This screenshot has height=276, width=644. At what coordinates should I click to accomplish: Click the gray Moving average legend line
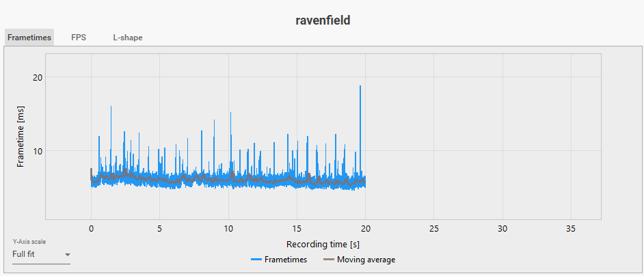[x=329, y=260]
